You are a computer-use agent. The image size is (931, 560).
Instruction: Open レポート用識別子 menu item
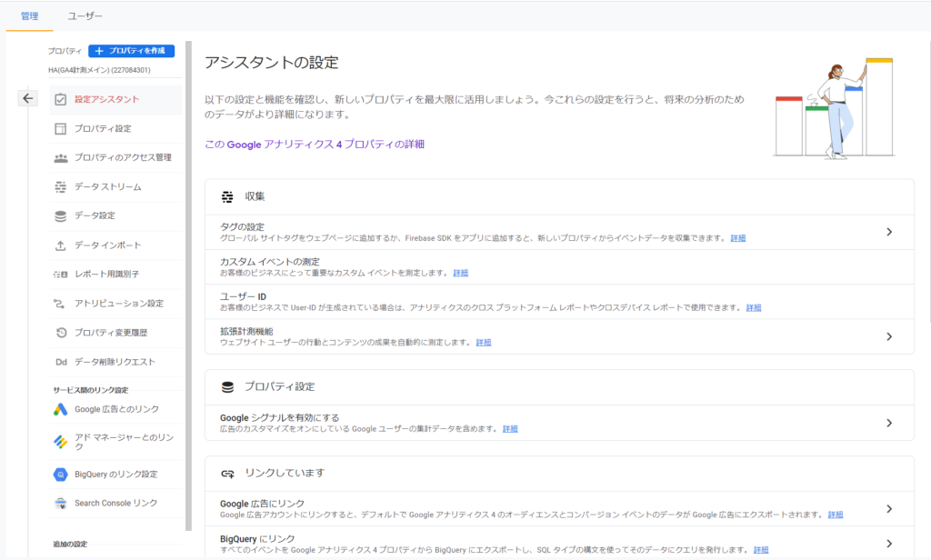pyautogui.click(x=115, y=275)
